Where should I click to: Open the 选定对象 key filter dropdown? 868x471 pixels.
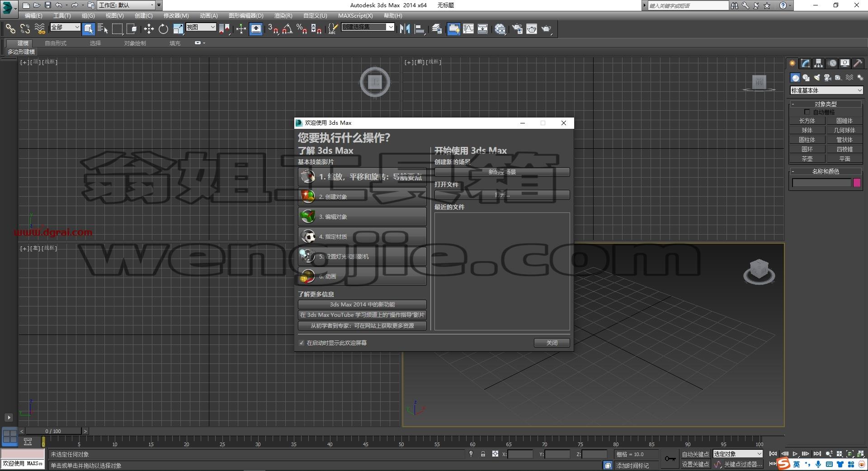(738, 454)
